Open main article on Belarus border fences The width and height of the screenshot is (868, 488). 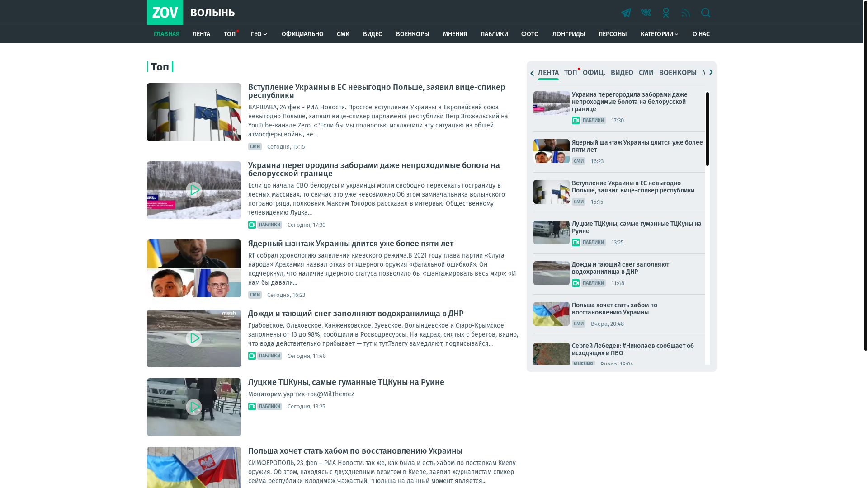click(x=374, y=169)
